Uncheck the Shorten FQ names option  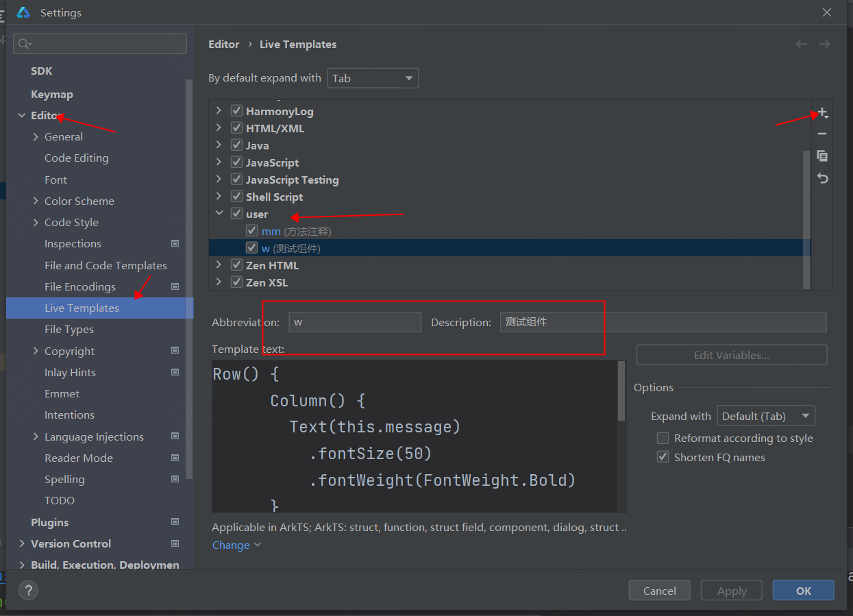point(663,458)
